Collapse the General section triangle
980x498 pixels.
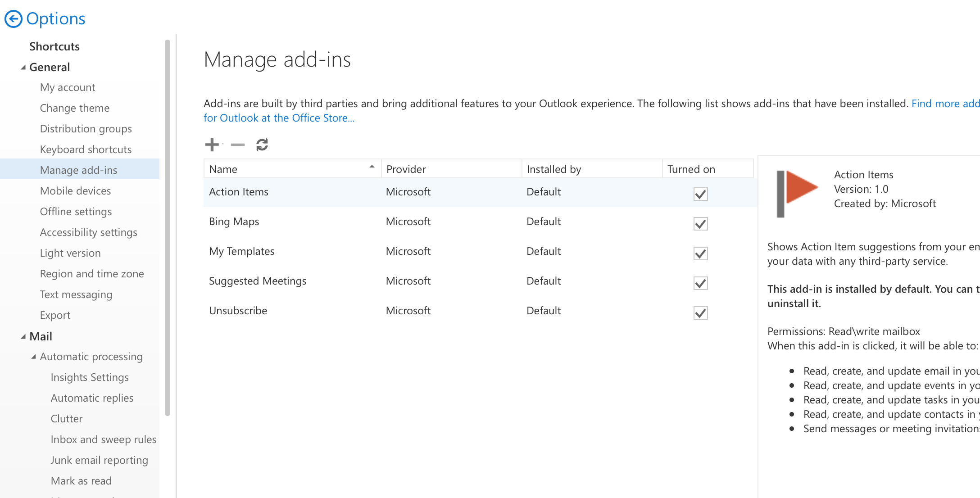23,68
